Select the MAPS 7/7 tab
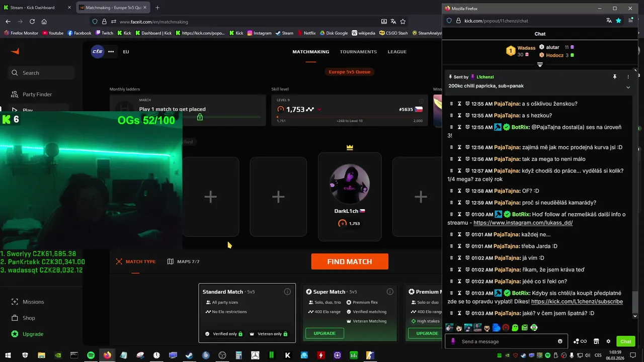 click(183, 261)
